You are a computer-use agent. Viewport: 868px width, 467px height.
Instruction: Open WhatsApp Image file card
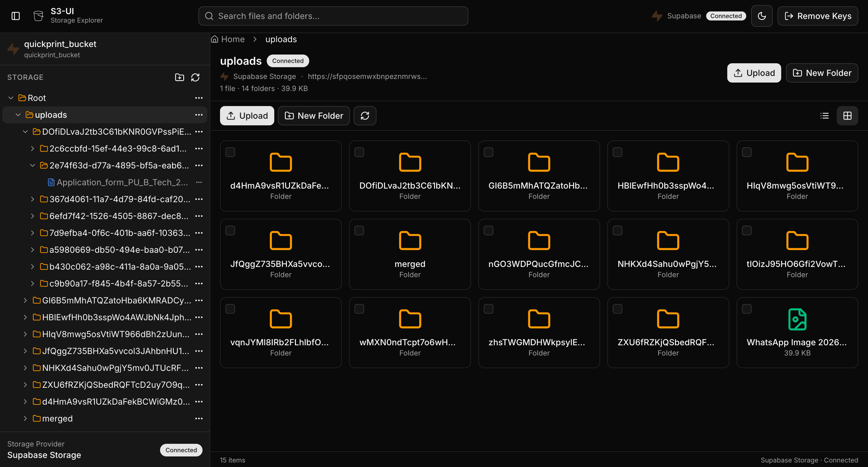[797, 332]
